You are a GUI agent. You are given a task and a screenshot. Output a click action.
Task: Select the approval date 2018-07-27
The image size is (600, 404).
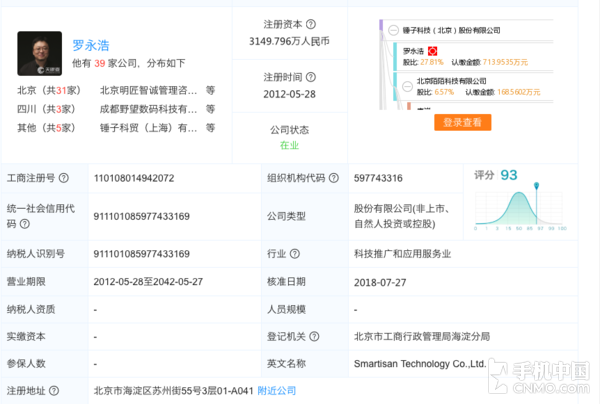[x=380, y=282]
